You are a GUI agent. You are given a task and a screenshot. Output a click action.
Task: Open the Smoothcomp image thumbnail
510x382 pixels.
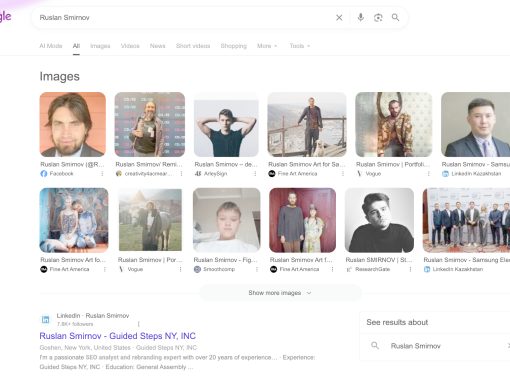227,220
